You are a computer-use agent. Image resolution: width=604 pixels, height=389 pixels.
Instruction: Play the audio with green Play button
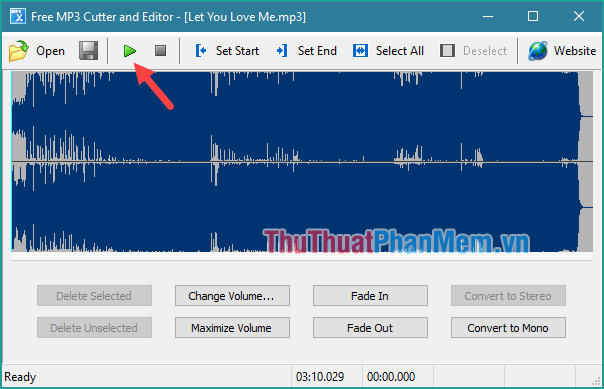tap(130, 51)
